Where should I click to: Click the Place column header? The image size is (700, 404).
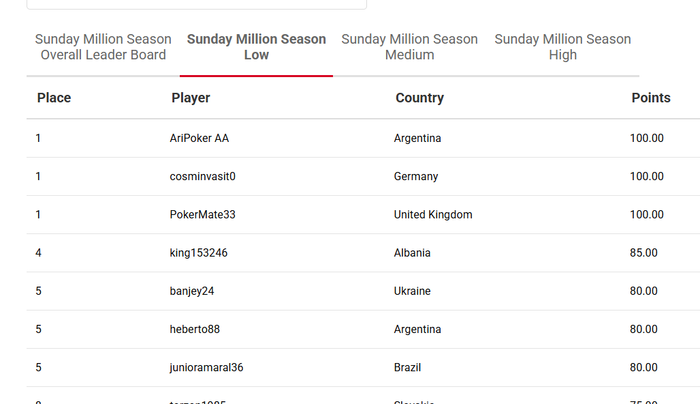pos(54,98)
